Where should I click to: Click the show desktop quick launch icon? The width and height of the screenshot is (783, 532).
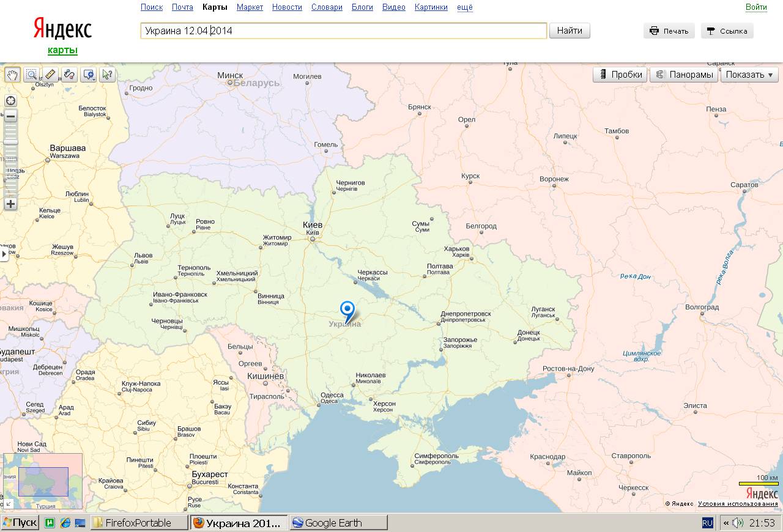[x=80, y=523]
